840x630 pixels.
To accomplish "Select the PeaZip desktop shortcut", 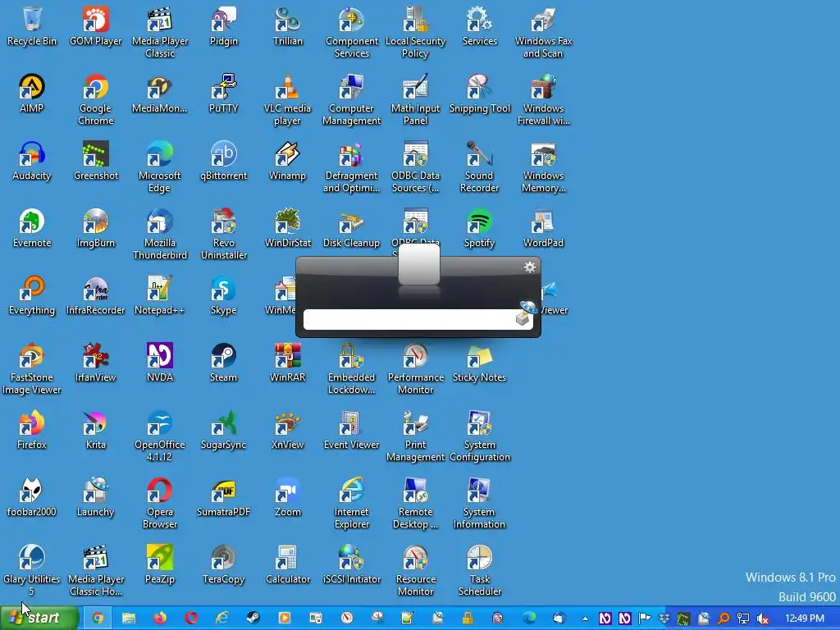I will pos(160,564).
